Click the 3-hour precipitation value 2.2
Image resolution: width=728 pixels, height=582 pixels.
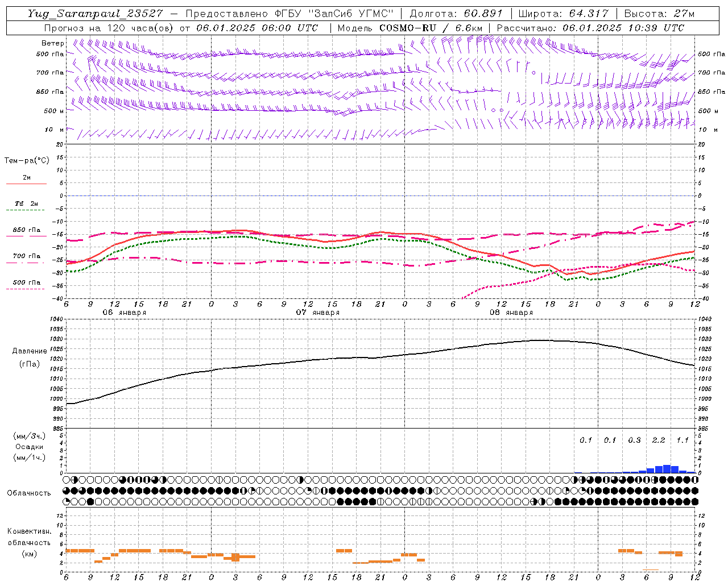[x=659, y=440]
